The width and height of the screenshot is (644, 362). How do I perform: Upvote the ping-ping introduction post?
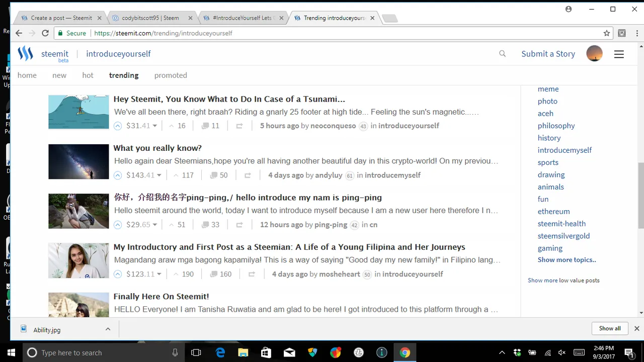coord(118,225)
